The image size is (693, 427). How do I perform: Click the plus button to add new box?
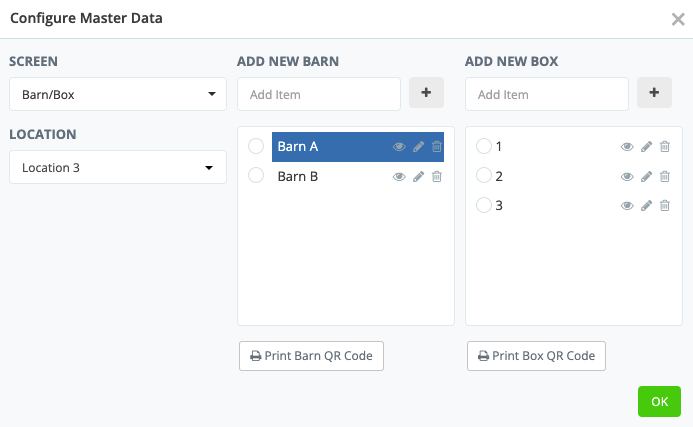point(654,93)
